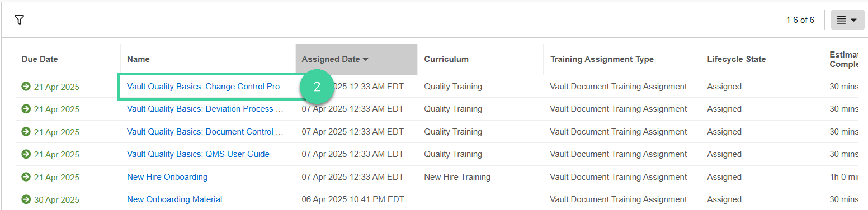Click the numbered step 2 marker badge
The height and width of the screenshot is (210, 868).
click(x=317, y=87)
